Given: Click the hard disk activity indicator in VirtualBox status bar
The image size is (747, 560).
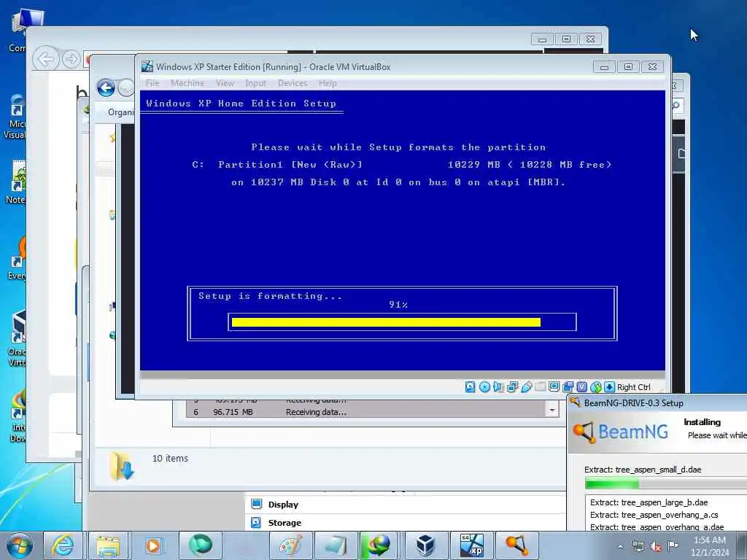Looking at the screenshot, I should [x=470, y=387].
